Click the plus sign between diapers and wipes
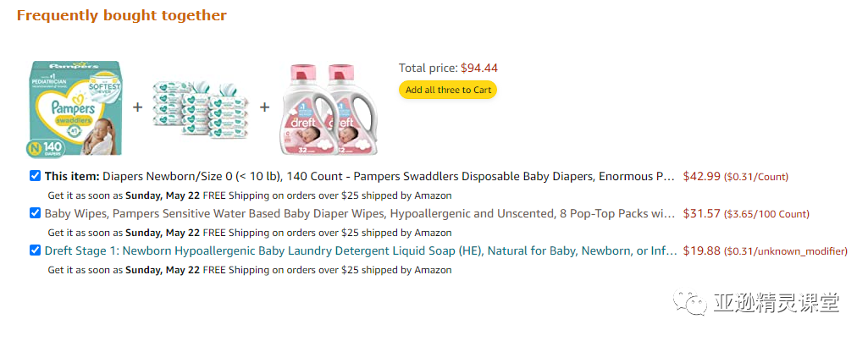The image size is (868, 341). click(137, 107)
